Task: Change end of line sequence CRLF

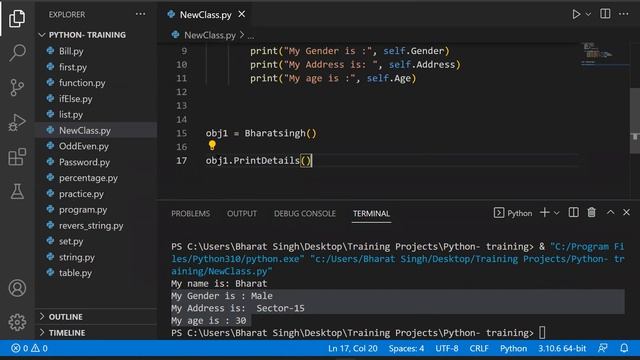Action: click(479, 349)
